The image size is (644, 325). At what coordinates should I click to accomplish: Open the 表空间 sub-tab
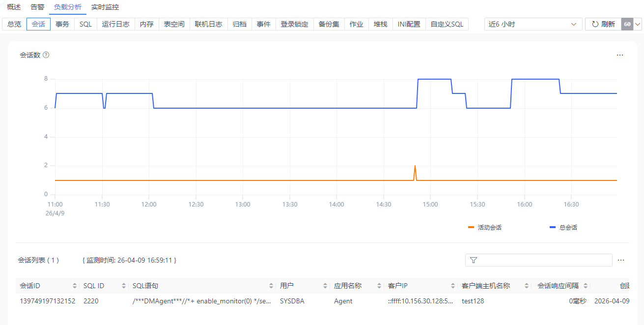tap(174, 24)
